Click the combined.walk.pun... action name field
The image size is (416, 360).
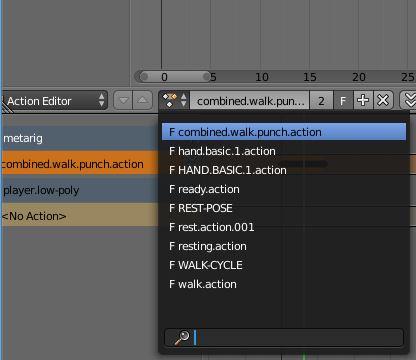point(250,100)
